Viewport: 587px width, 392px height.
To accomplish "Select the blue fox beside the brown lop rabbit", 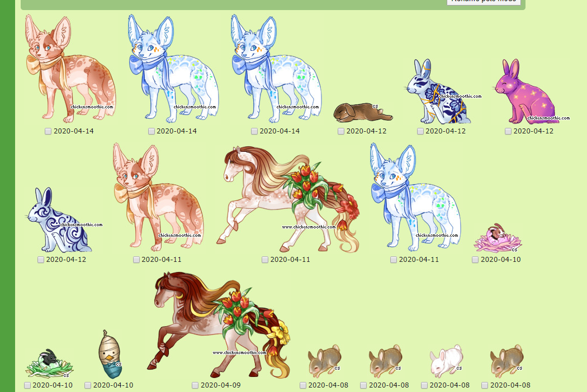I will [x=276, y=69].
